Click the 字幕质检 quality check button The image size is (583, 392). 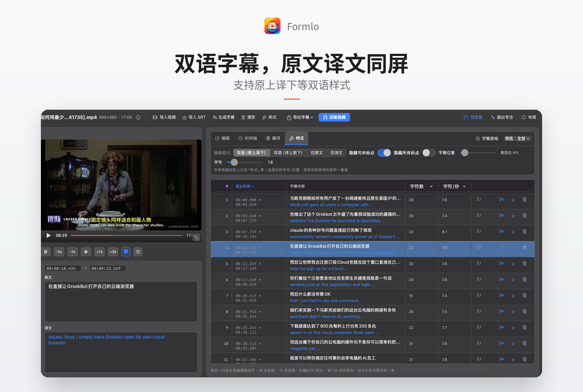(x=487, y=138)
